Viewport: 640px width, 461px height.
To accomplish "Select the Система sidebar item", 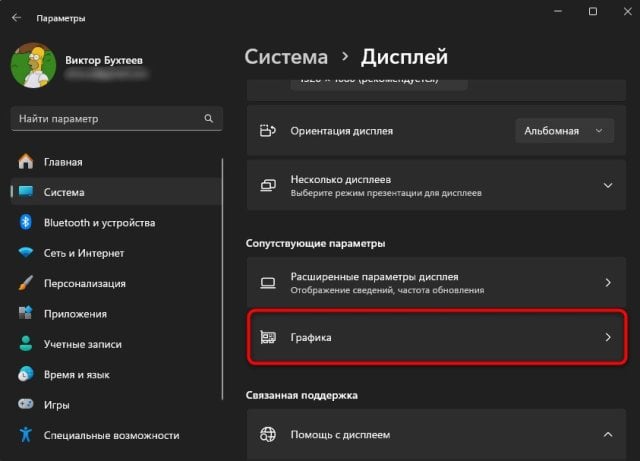I will pos(64,192).
